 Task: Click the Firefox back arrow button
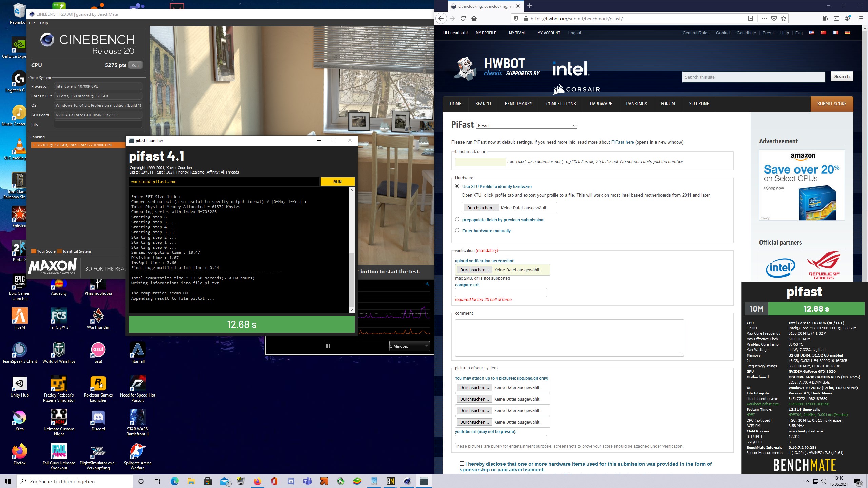pos(441,19)
